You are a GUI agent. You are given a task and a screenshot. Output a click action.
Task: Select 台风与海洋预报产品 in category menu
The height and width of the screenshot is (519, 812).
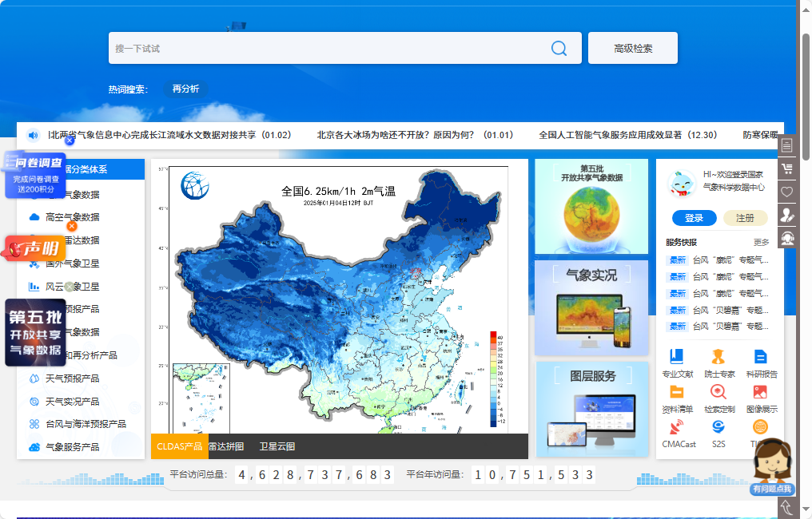(86, 424)
